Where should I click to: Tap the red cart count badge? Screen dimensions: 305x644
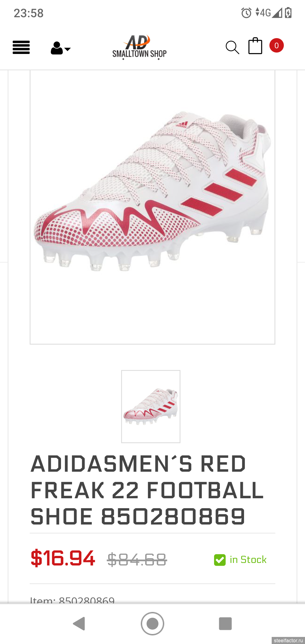[276, 45]
